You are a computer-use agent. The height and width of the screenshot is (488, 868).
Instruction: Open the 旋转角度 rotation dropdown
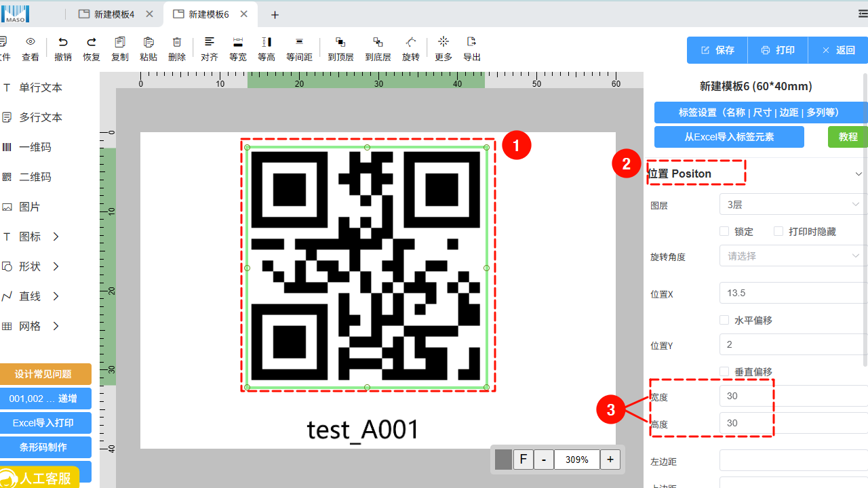coord(793,256)
